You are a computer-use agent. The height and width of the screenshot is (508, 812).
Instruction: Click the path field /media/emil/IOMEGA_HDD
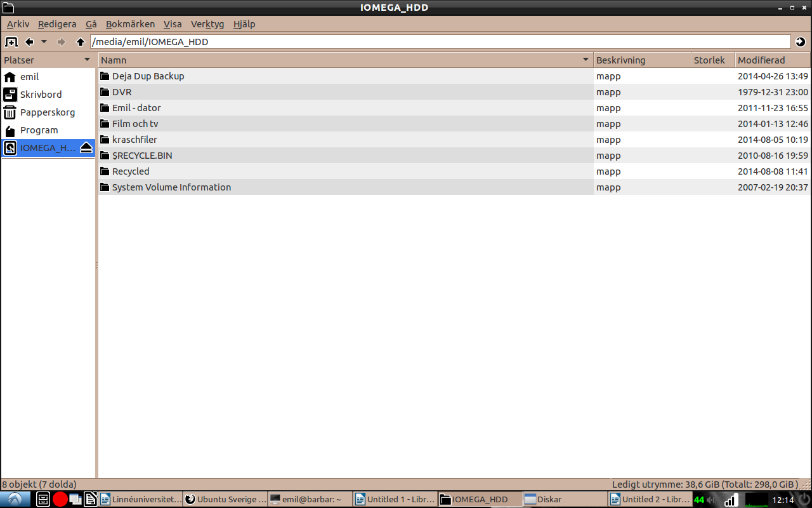point(440,42)
